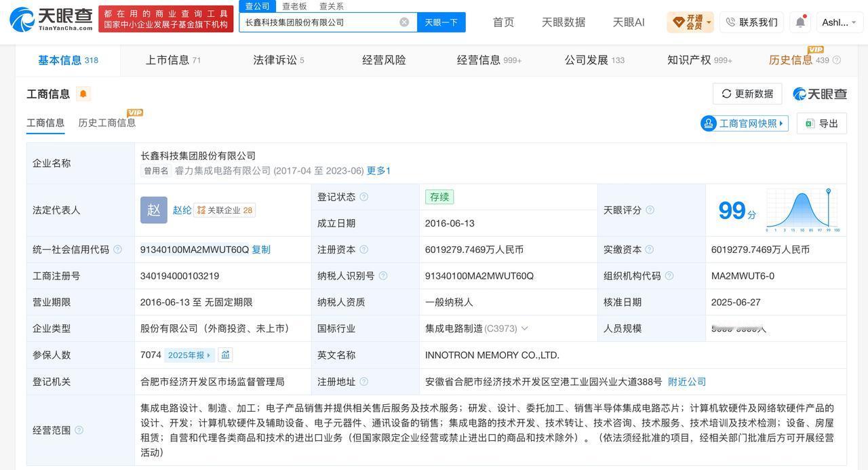
Task: Copy the unified social credit code
Action: [261, 250]
